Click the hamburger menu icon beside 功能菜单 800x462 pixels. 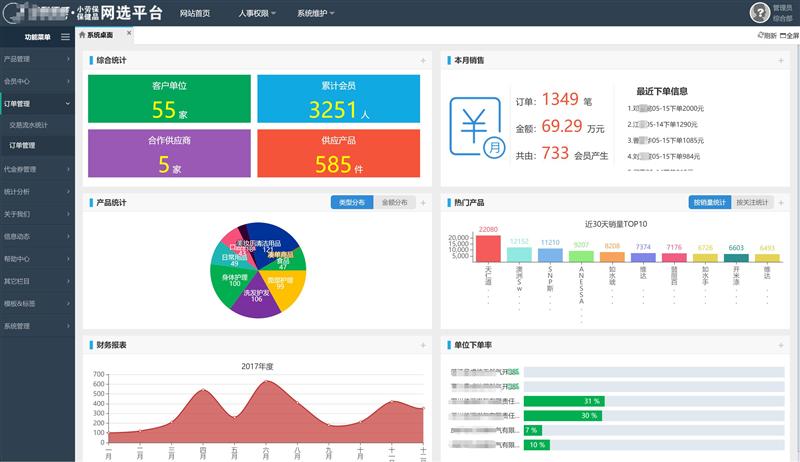(66, 37)
